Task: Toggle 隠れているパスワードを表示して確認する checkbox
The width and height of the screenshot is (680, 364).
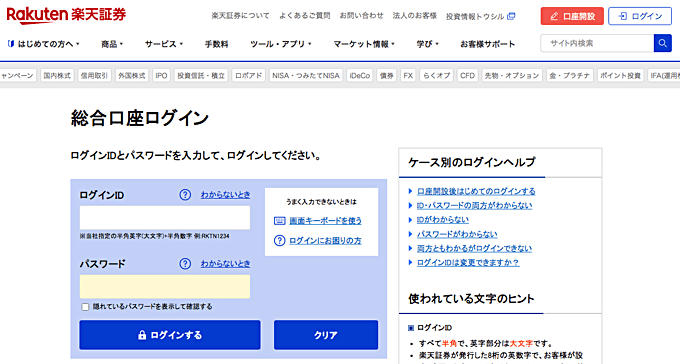Action: coord(85,307)
